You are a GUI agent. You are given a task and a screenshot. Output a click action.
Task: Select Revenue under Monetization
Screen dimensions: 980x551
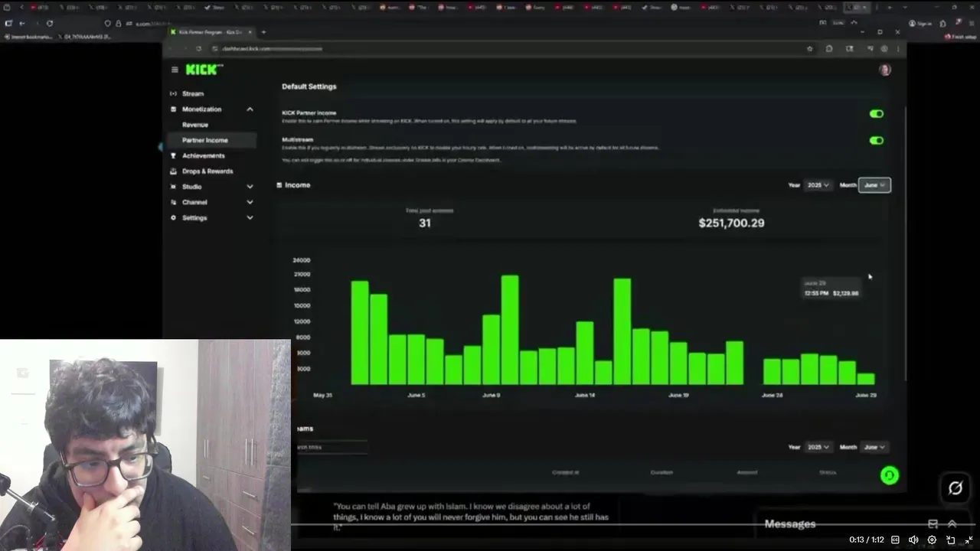point(194,125)
